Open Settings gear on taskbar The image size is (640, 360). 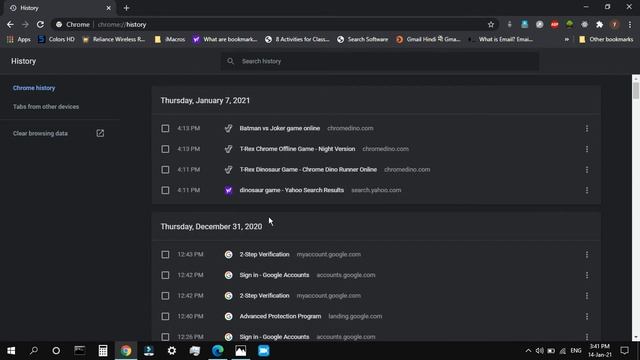click(x=172, y=351)
